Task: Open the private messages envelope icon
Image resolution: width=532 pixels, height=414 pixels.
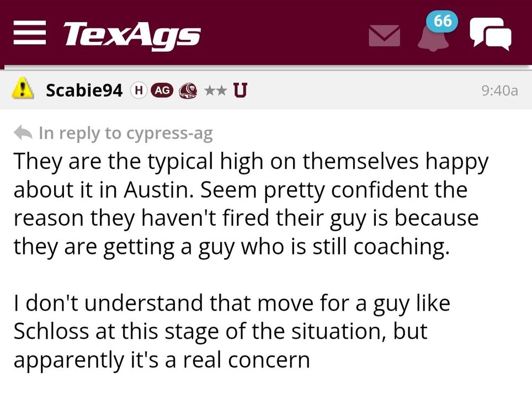Action: 384,36
